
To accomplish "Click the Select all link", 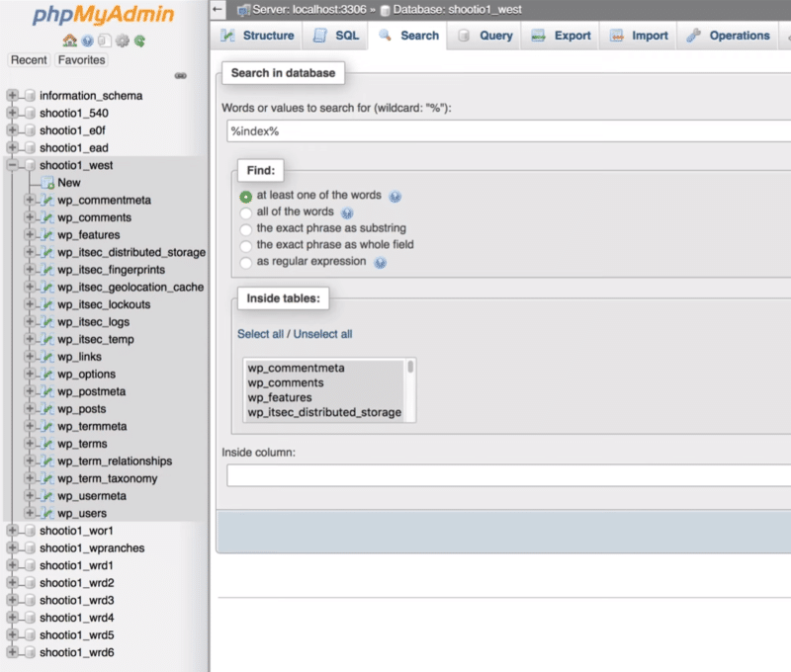I will [260, 334].
